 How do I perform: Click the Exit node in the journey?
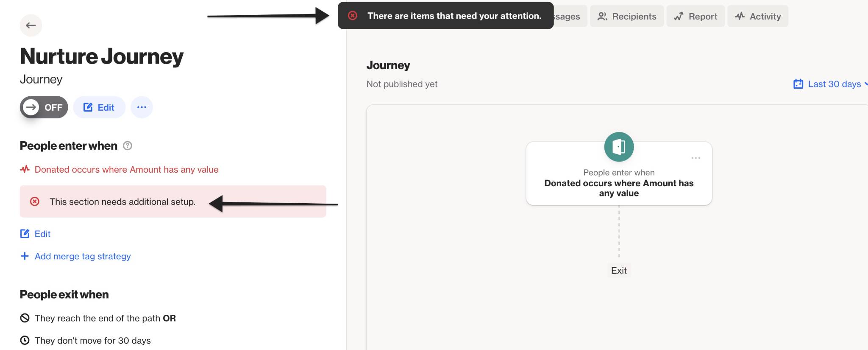(619, 270)
